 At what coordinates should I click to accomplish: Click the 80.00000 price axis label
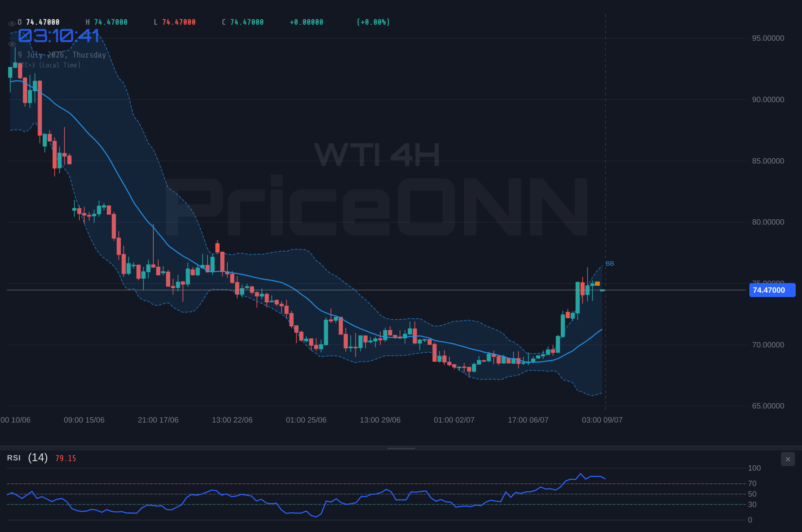click(768, 222)
